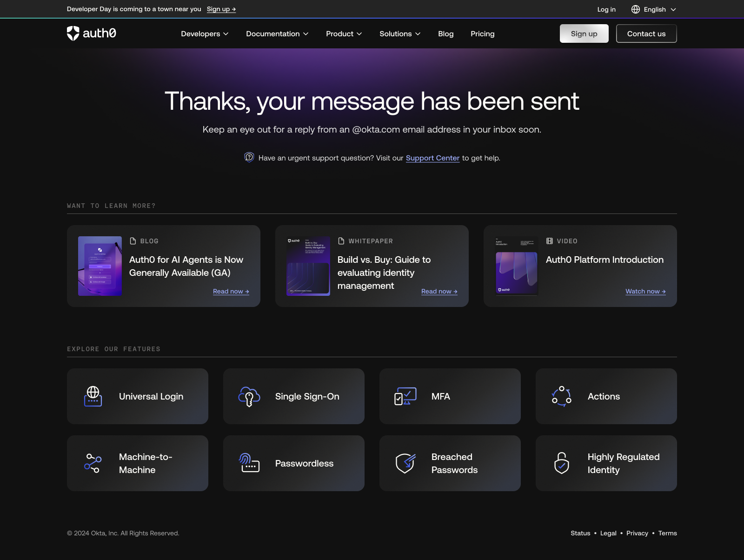This screenshot has width=744, height=560.
Task: Open the Terms footer link
Action: tap(668, 533)
